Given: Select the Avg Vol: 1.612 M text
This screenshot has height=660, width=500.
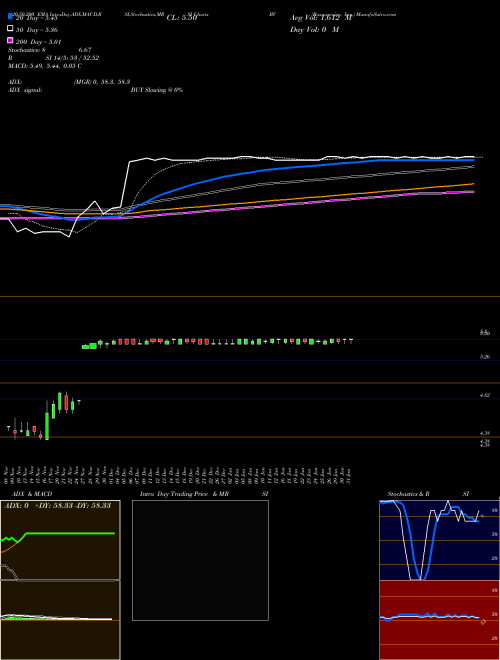Looking at the screenshot, I should click(321, 18).
